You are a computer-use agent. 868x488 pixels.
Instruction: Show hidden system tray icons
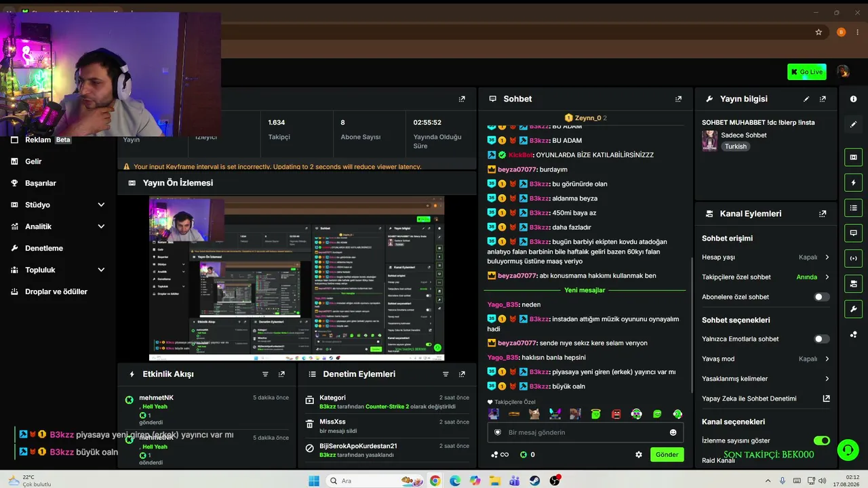click(768, 481)
